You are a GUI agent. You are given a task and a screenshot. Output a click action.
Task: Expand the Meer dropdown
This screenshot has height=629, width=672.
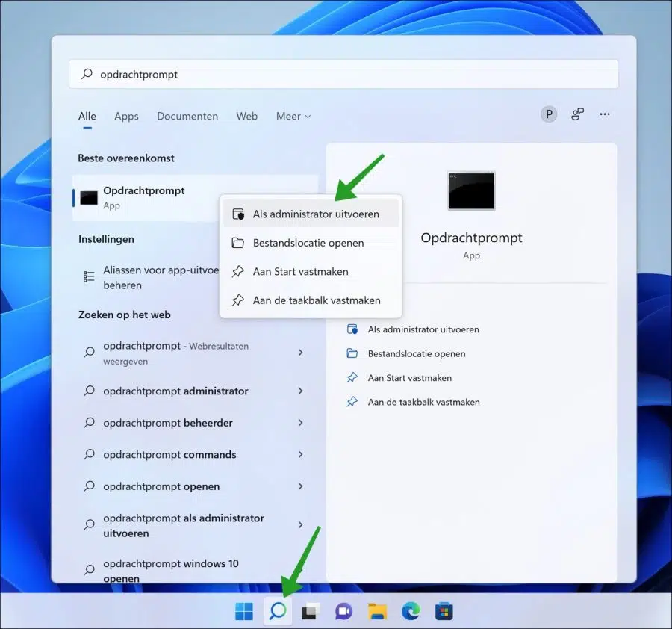293,116
